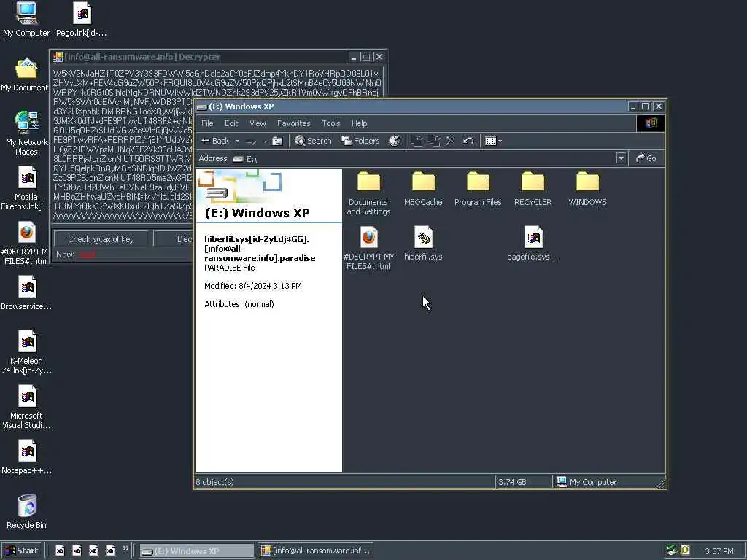
Task: Click the Copy To toolbar icon
Action: [433, 141]
